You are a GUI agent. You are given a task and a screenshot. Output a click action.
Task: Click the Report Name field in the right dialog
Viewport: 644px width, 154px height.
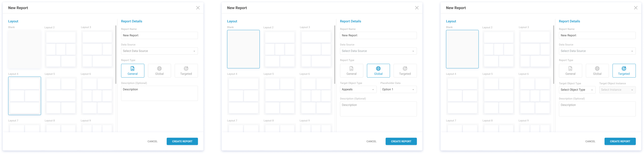coord(597,35)
